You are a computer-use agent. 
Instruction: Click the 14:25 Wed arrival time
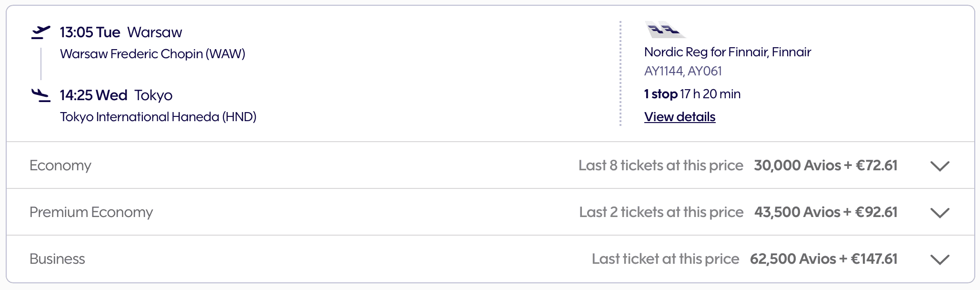(x=93, y=95)
